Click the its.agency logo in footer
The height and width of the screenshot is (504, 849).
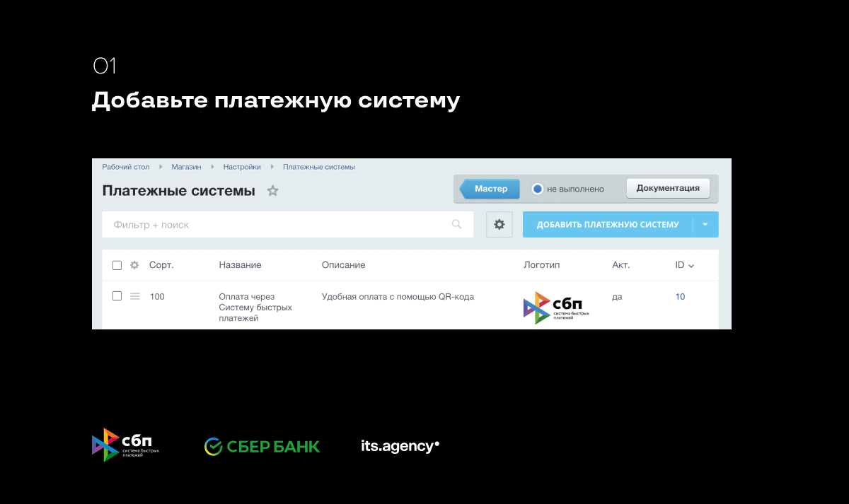400,446
